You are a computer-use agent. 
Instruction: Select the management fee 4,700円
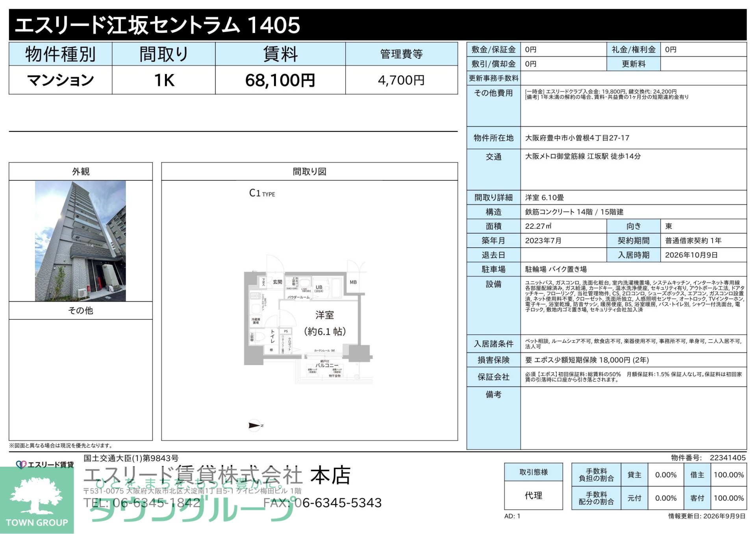(401, 80)
